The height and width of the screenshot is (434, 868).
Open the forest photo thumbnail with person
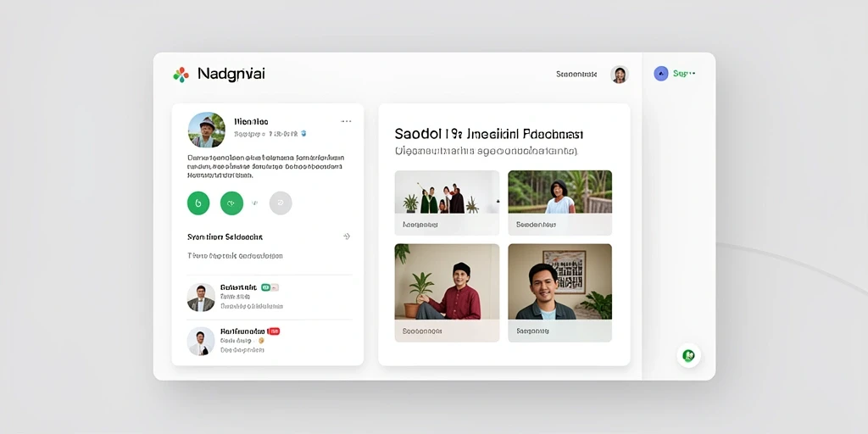pos(559,192)
